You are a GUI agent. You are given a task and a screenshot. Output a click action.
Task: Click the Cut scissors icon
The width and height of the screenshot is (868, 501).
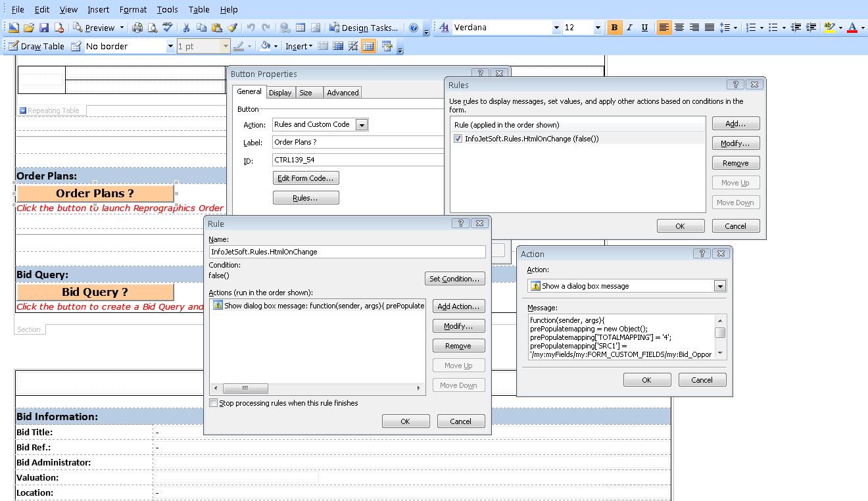coord(186,28)
